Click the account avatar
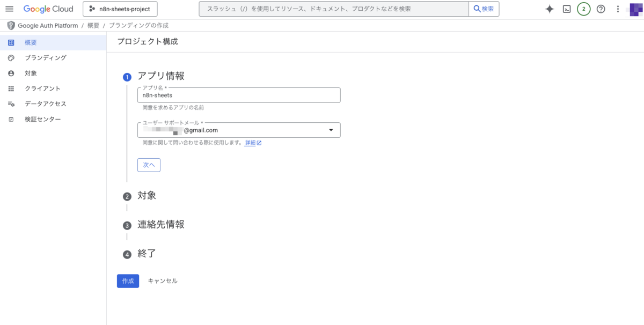644x325 pixels. pos(636,9)
